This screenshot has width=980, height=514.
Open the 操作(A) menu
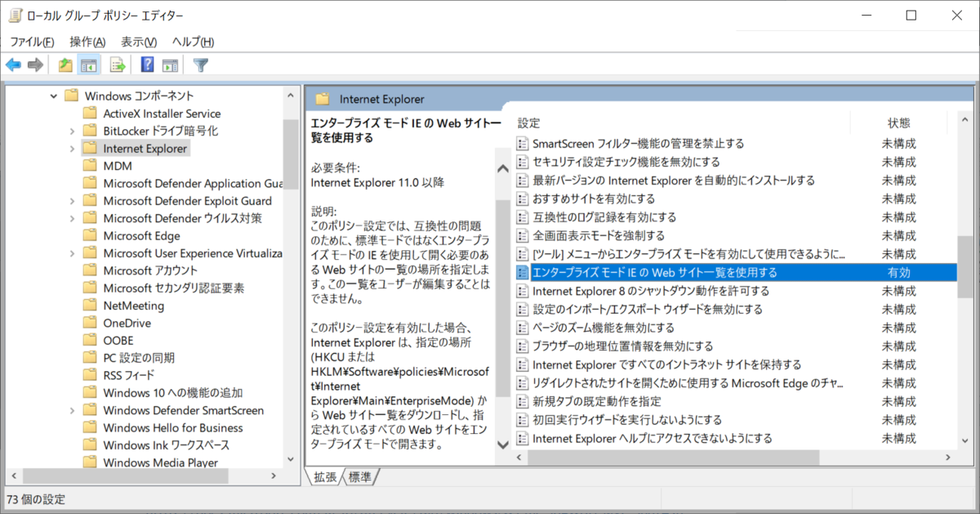[x=87, y=42]
